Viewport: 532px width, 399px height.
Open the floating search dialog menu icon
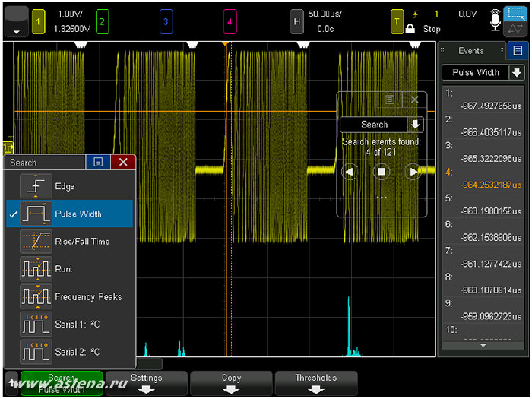[390, 100]
